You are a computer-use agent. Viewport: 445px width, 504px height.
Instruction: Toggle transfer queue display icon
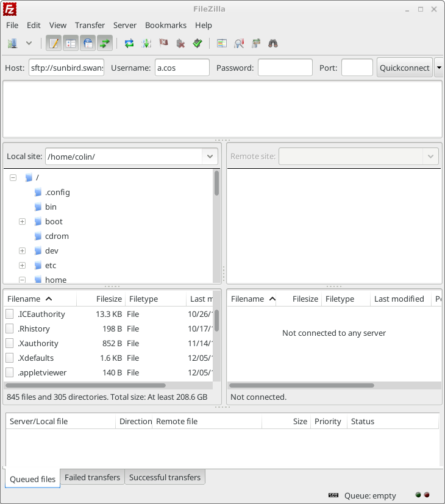point(105,43)
